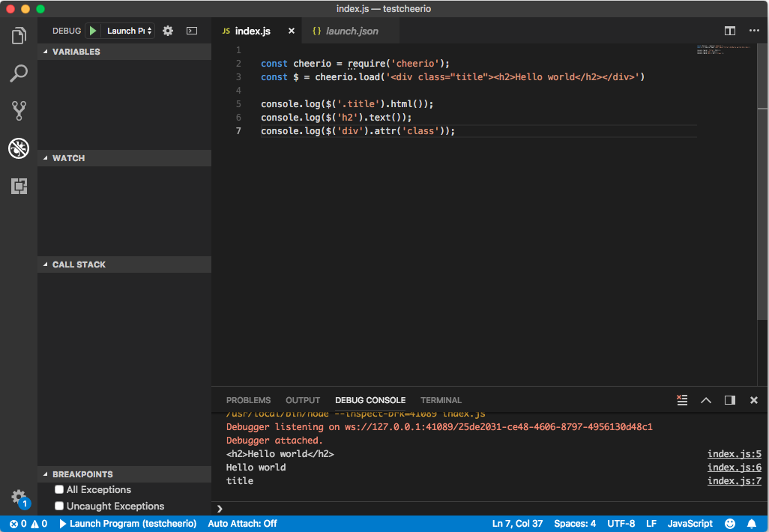This screenshot has width=769, height=532.
Task: Click the '<h2>Hello world</h2>' console output
Action: click(x=280, y=454)
